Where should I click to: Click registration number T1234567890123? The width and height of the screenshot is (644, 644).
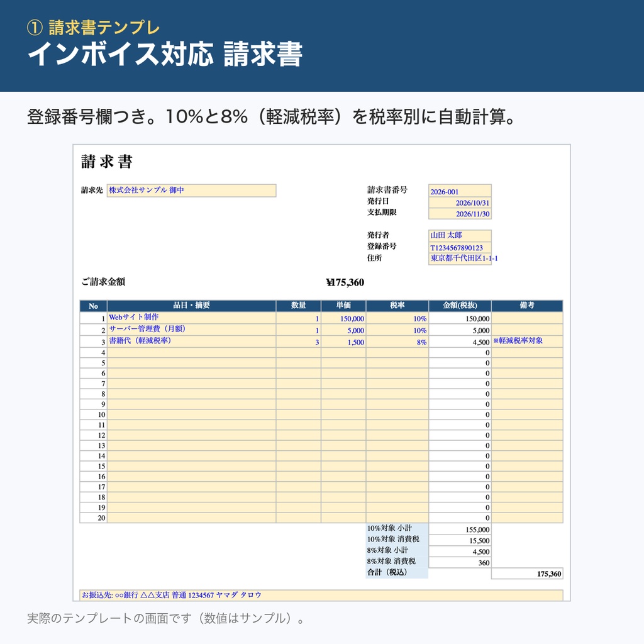[460, 248]
